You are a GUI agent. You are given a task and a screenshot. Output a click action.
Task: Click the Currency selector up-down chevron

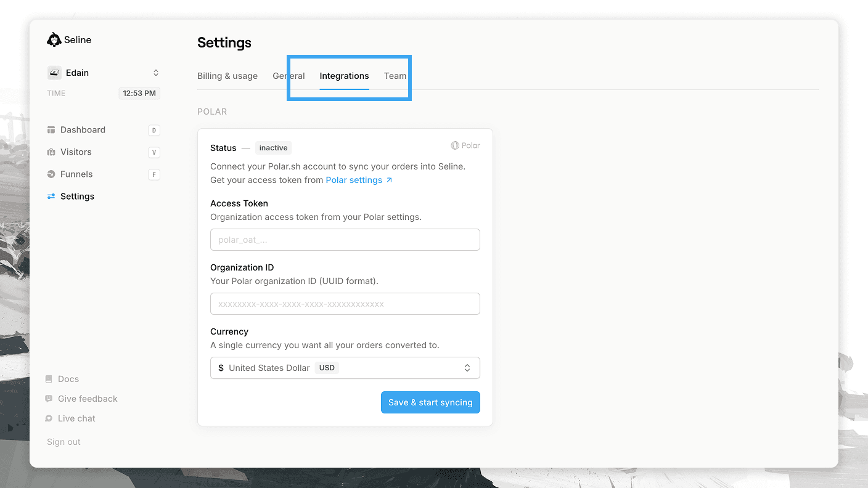pyautogui.click(x=467, y=368)
